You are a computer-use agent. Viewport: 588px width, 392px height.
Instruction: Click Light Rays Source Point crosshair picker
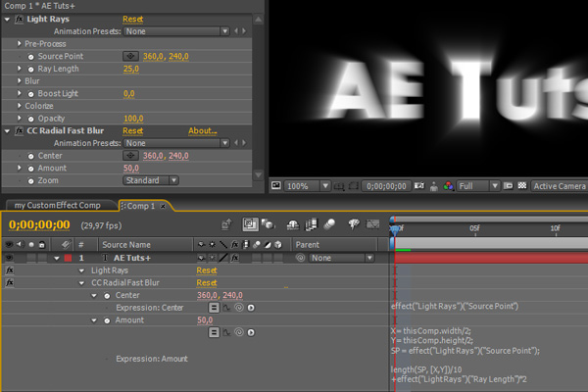(130, 56)
